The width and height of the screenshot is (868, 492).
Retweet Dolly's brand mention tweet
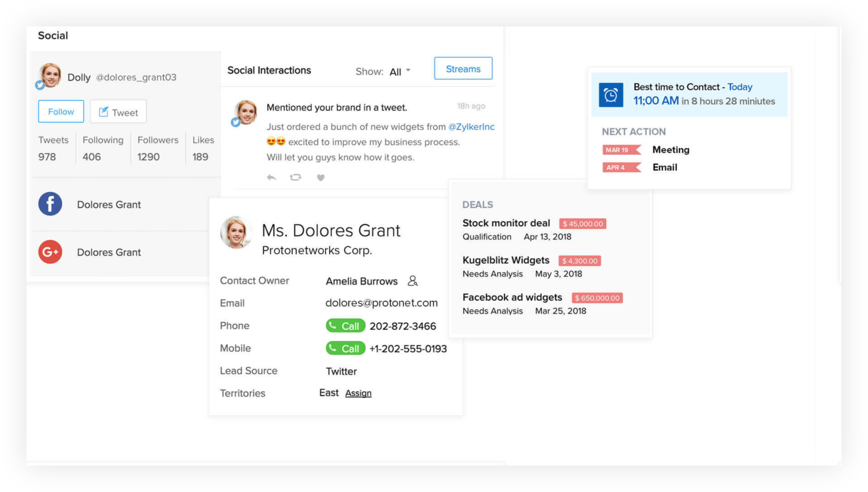click(x=296, y=177)
